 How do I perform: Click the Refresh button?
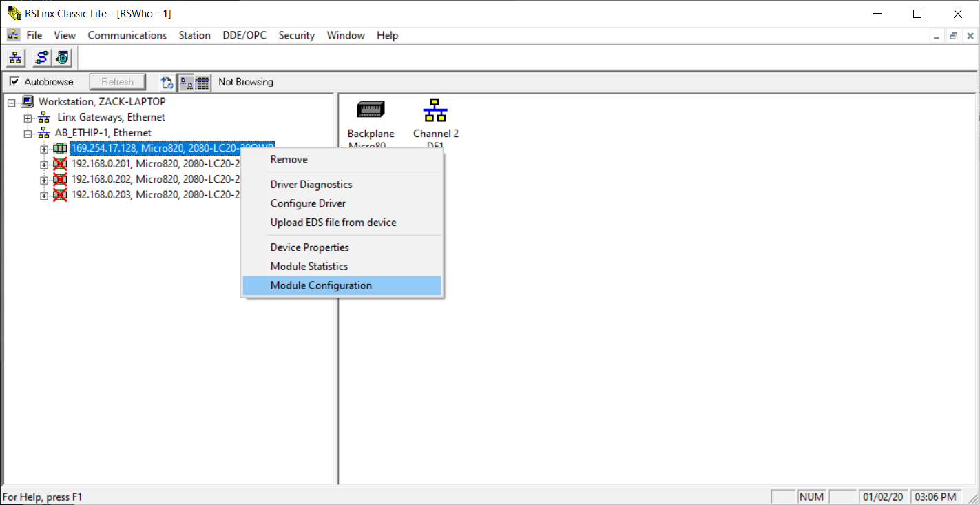click(x=118, y=82)
